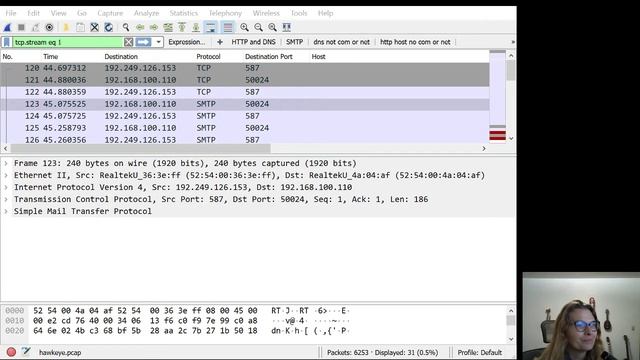Select packet 124 SMTP row
This screenshot has width=640, height=360.
tap(245, 116)
